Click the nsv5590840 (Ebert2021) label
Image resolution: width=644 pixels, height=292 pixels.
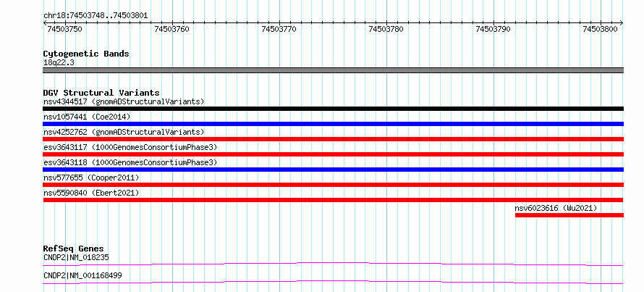click(x=91, y=193)
